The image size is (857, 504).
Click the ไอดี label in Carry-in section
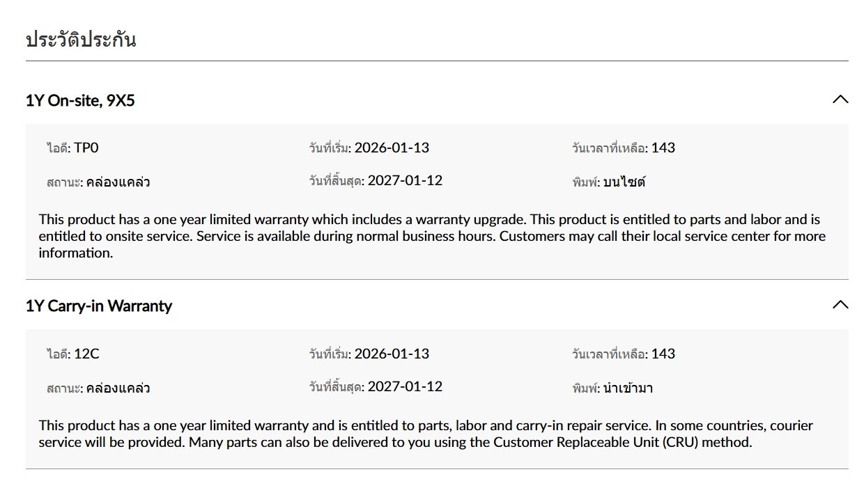coord(59,354)
